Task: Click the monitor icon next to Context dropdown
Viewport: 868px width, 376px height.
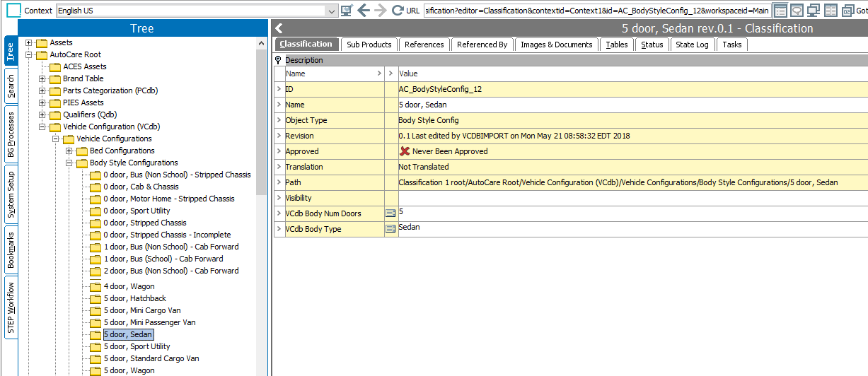Action: [347, 11]
